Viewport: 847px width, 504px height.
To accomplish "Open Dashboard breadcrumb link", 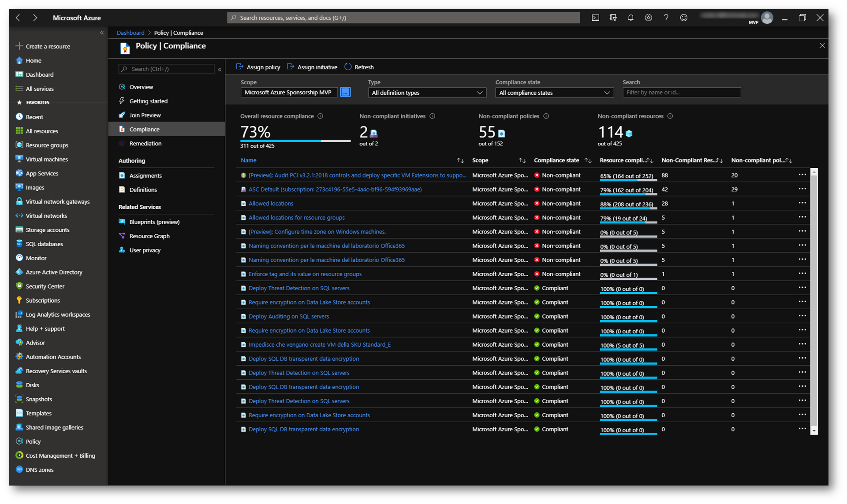I will pos(131,33).
